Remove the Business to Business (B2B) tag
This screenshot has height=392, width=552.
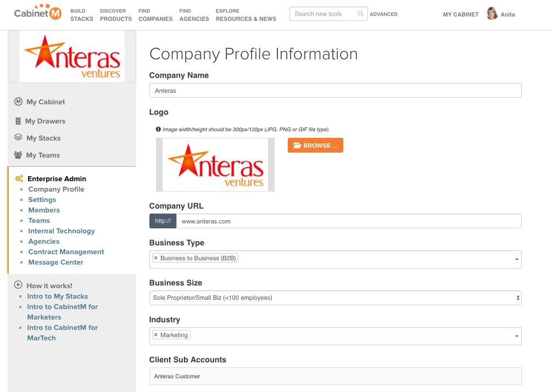pos(155,258)
